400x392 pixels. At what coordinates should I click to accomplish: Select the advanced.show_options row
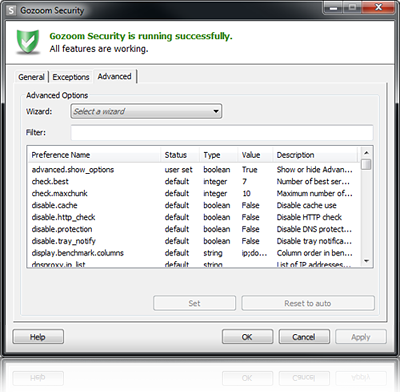coord(194,170)
